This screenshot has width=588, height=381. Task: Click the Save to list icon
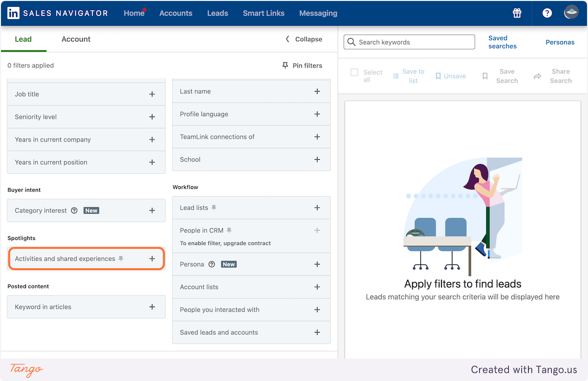point(396,76)
